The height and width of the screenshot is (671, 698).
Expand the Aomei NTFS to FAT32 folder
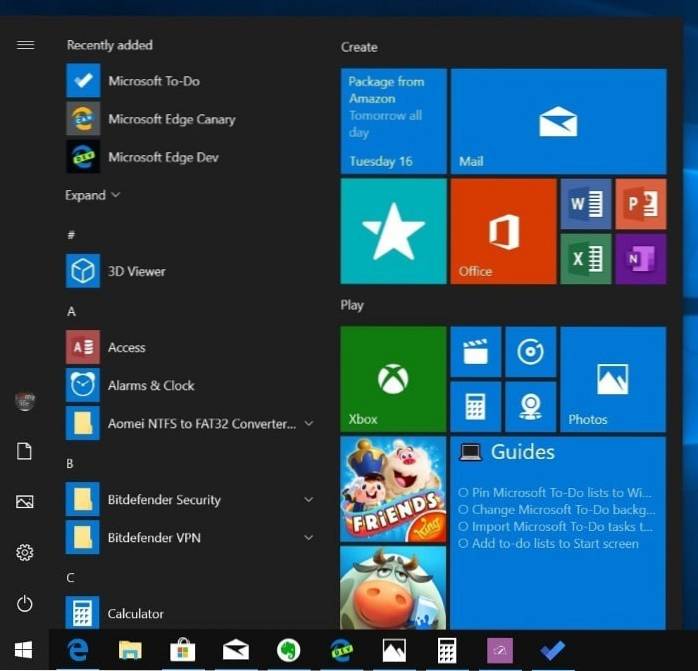pyautogui.click(x=309, y=424)
